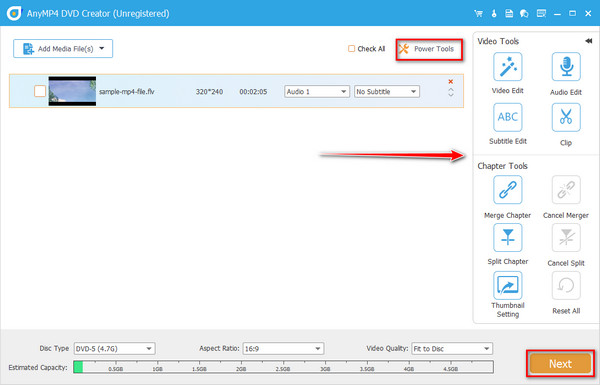
Task: Click the Estimated Capacity progress bar
Action: (283, 367)
